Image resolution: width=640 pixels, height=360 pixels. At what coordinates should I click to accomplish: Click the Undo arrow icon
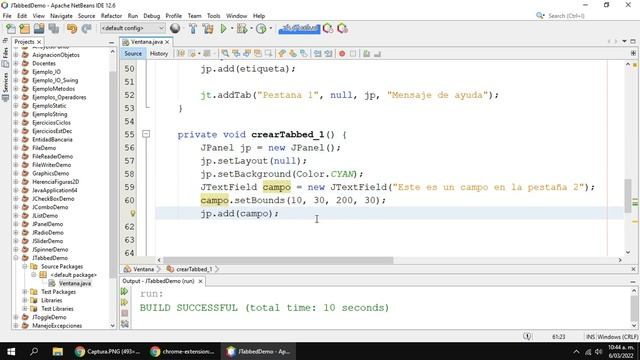(72, 29)
